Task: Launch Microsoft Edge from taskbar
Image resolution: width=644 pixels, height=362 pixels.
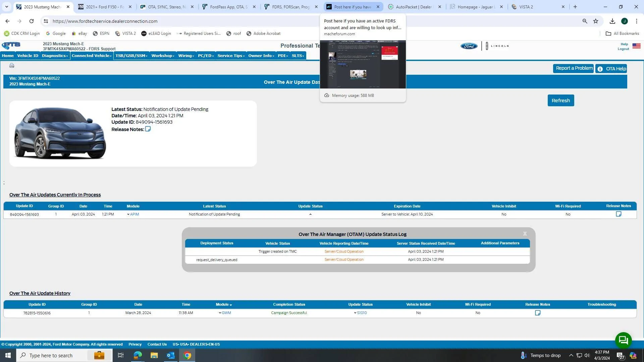Action: (138, 355)
